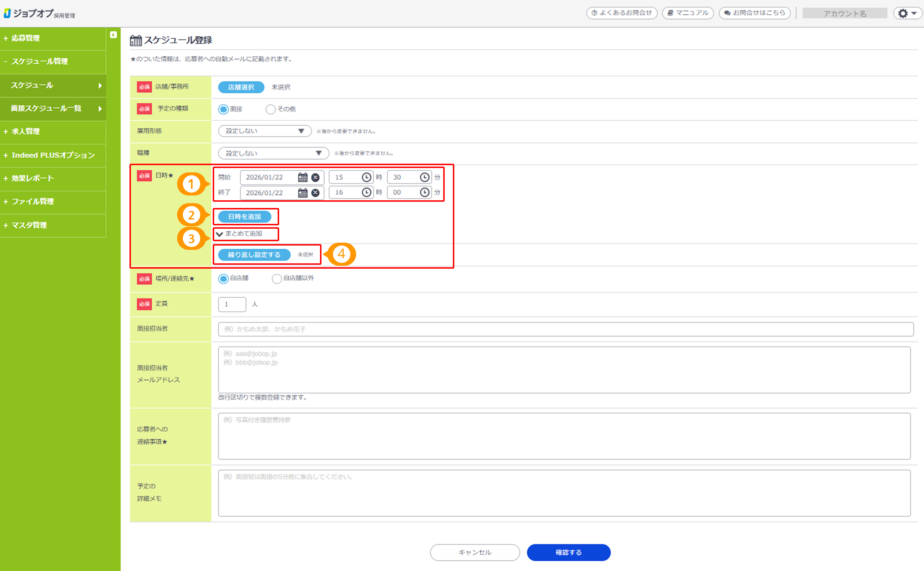Open the 雇用形態 dropdown
The height and width of the screenshot is (571, 924).
coord(265,131)
